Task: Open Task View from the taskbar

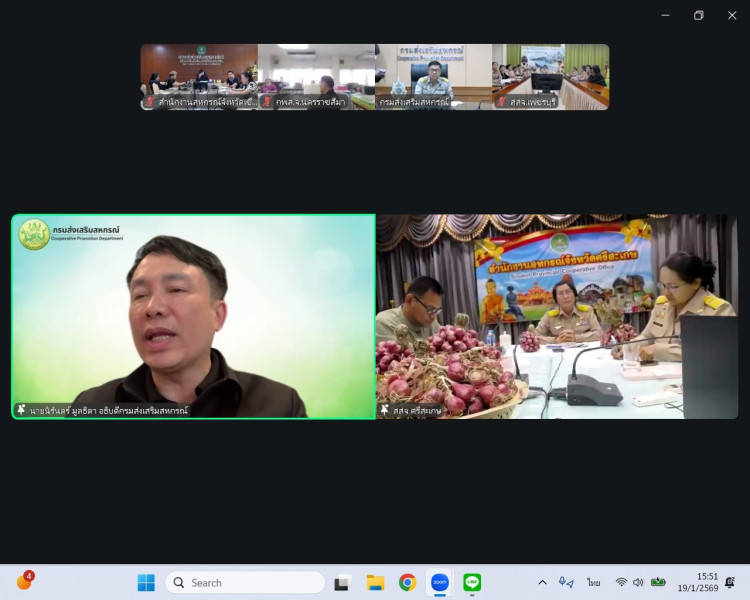Action: click(x=342, y=582)
